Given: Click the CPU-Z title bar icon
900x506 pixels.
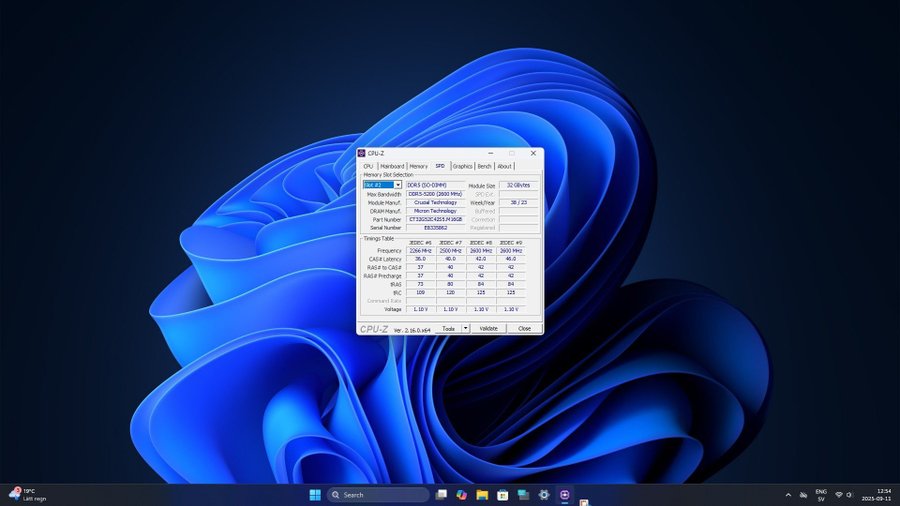Looking at the screenshot, I should click(x=362, y=153).
